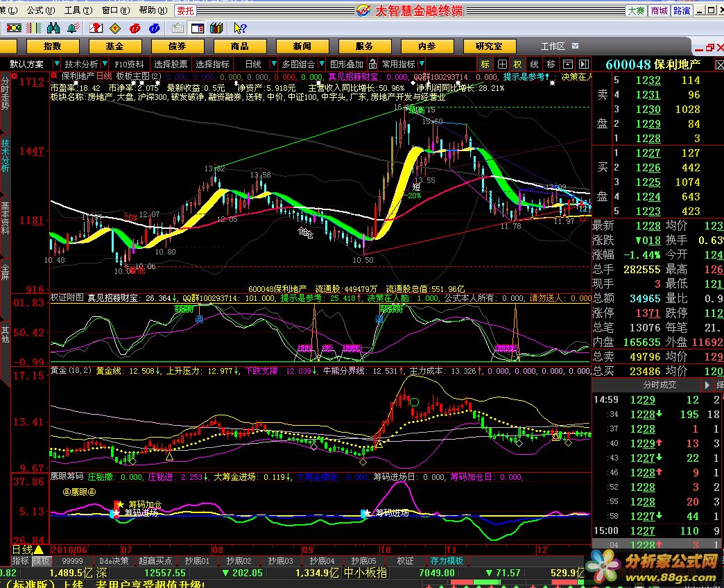This screenshot has width=724, height=588.
Task: Open the 基金 section
Action: [x=114, y=46]
